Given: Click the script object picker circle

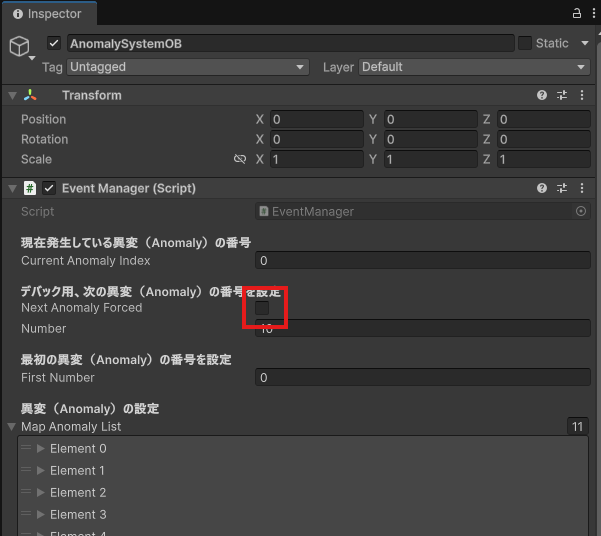Looking at the screenshot, I should click(x=581, y=211).
